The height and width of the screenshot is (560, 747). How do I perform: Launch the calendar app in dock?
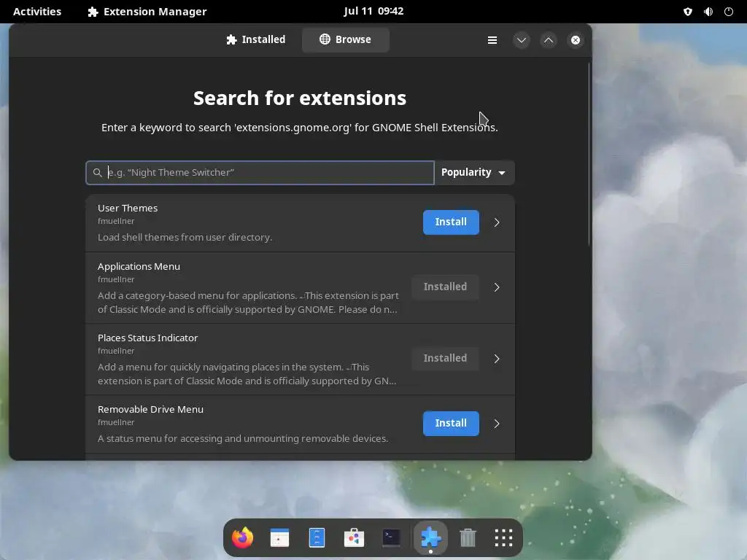(x=279, y=537)
